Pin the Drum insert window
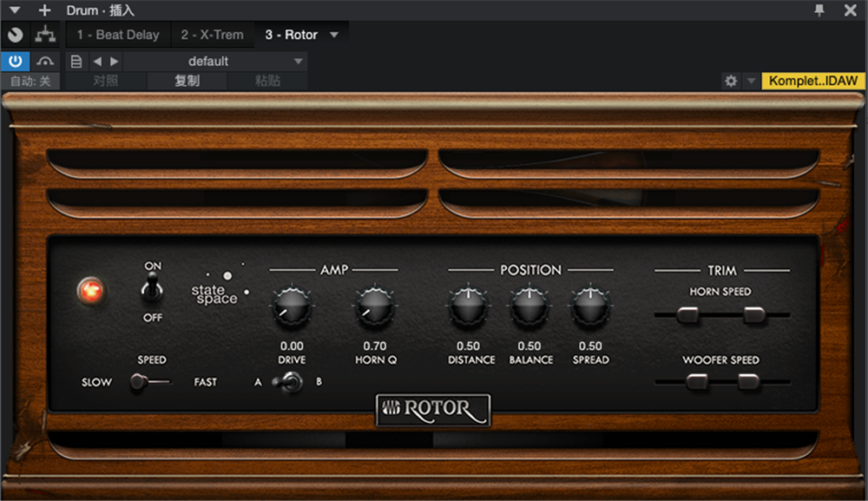 tap(819, 10)
